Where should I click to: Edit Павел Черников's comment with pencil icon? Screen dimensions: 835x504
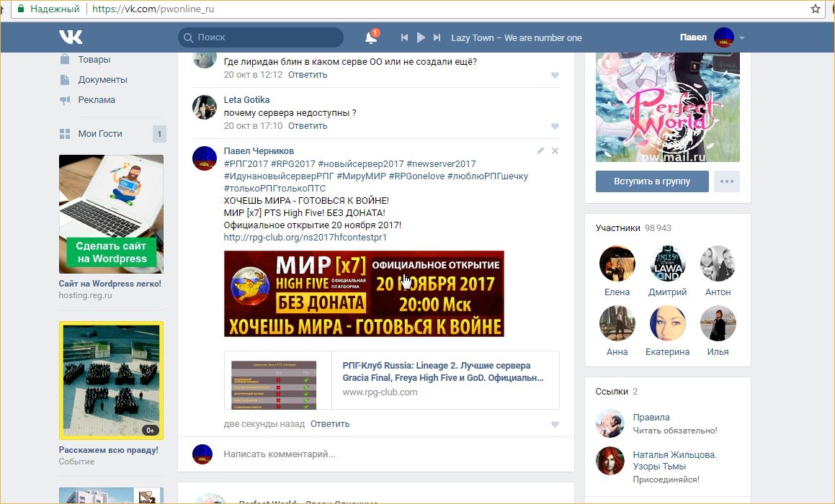click(540, 151)
